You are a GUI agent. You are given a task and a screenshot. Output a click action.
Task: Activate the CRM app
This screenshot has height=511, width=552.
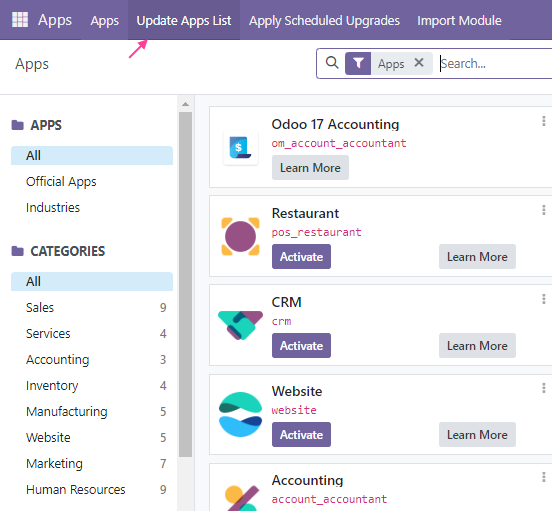(301, 346)
